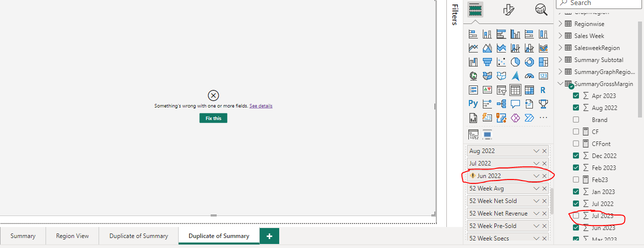Select the Line chart visual
Viewport: 644px width, 248px height.
[473, 48]
